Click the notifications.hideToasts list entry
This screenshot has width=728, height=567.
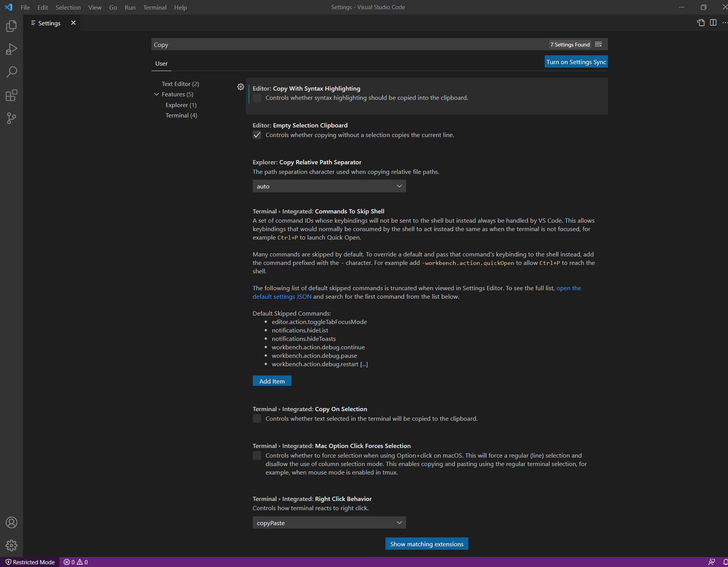click(304, 339)
